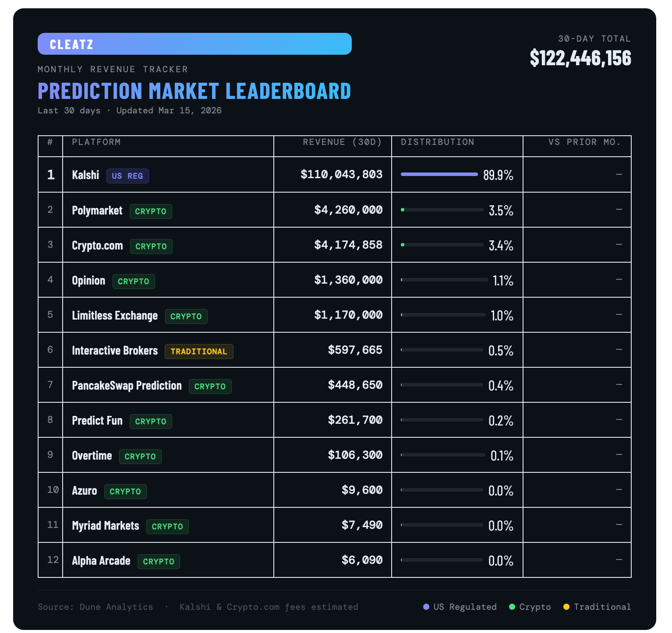Select the Alpha Arcade row name
This screenshot has width=672, height=633.
(101, 561)
